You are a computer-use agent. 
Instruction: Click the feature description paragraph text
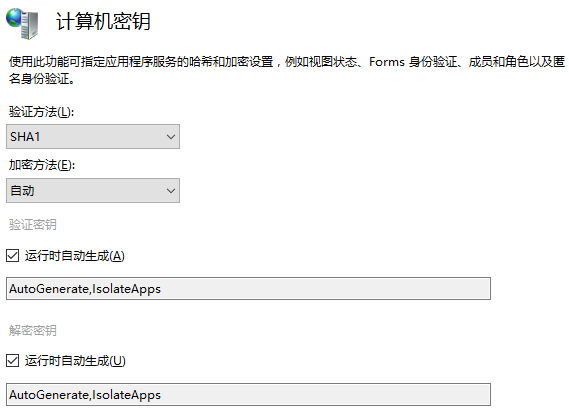287,70
